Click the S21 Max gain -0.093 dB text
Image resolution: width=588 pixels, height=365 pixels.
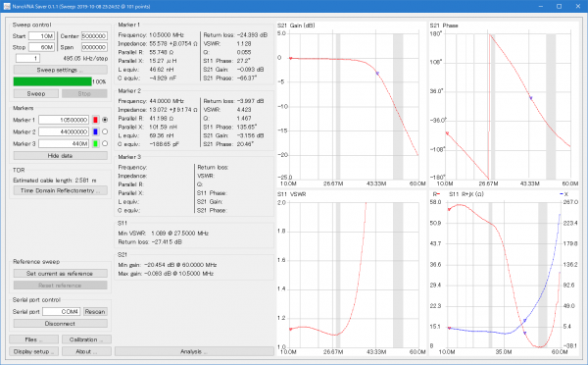click(x=166, y=274)
